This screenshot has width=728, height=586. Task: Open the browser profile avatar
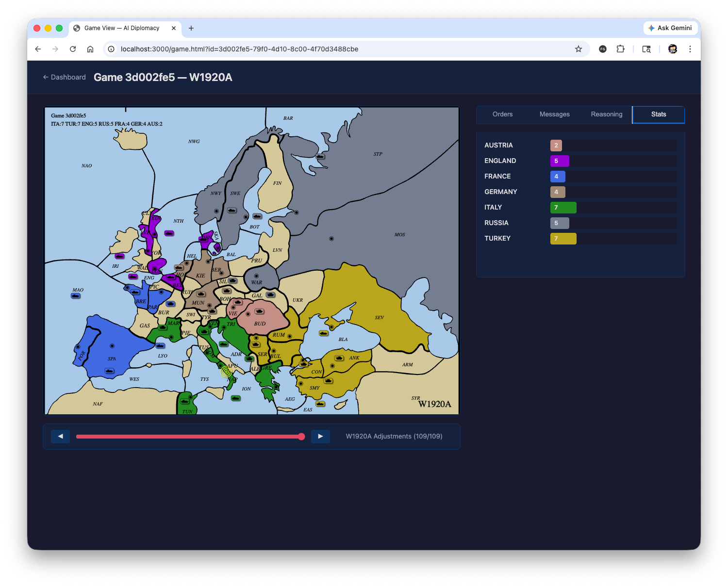[672, 49]
